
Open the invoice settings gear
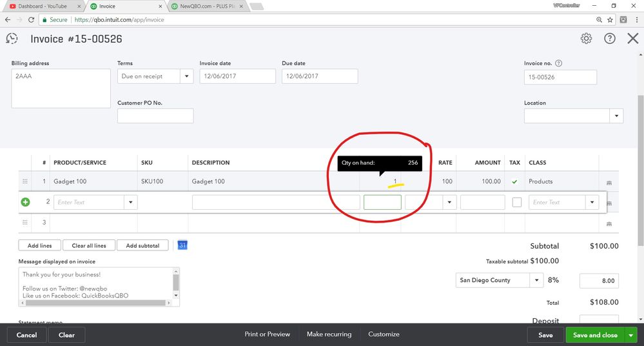(x=586, y=39)
